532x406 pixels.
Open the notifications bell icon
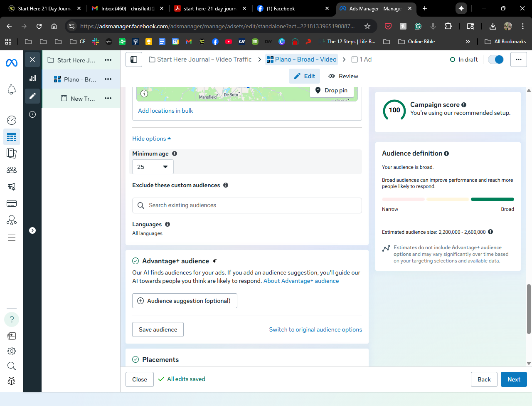tap(12, 89)
